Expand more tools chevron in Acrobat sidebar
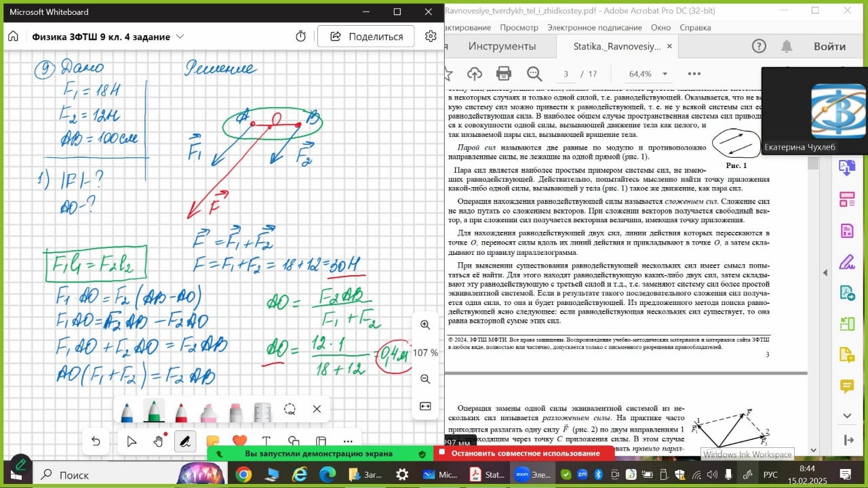The height and width of the screenshot is (488, 868). pos(847,415)
